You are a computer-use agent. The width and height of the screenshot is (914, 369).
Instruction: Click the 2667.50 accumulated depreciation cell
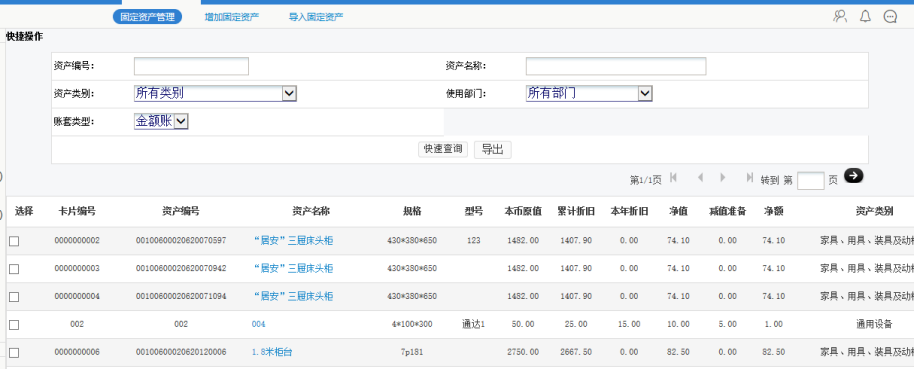click(576, 352)
